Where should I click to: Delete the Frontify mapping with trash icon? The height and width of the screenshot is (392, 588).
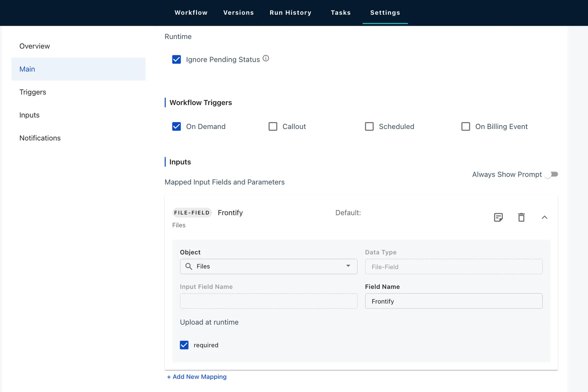pos(521,217)
